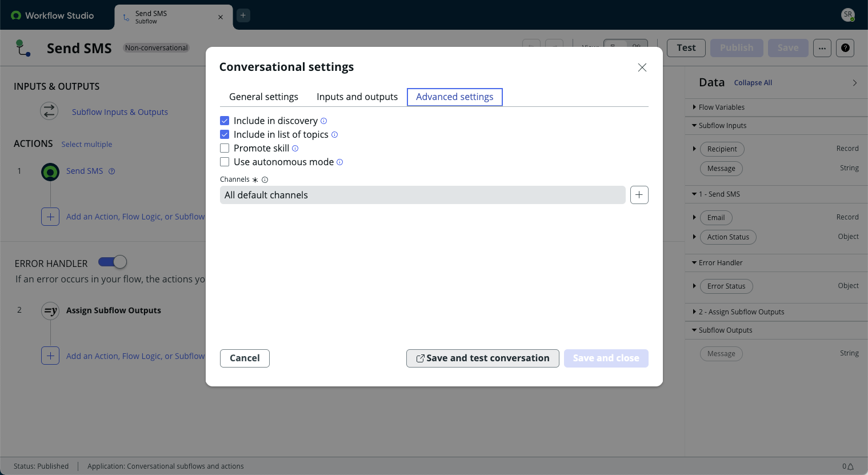
Task: Uncheck Include in list of topics
Action: click(x=225, y=134)
